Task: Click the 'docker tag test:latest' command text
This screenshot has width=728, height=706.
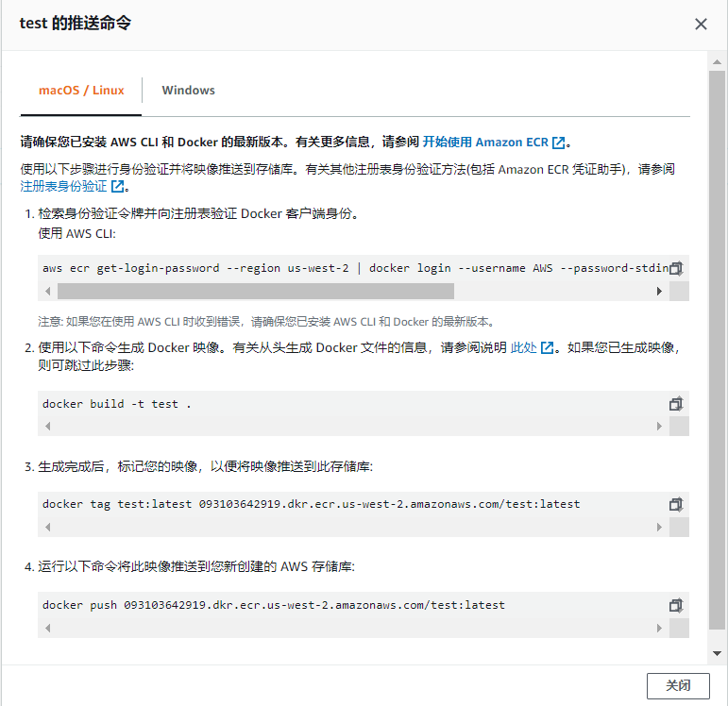Action: point(311,505)
